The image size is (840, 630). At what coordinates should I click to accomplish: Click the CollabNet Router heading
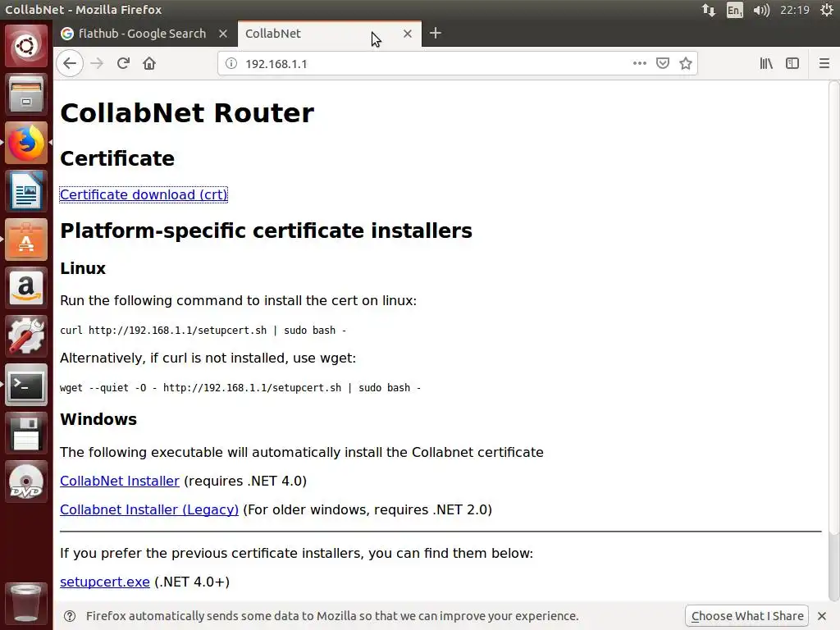(187, 113)
